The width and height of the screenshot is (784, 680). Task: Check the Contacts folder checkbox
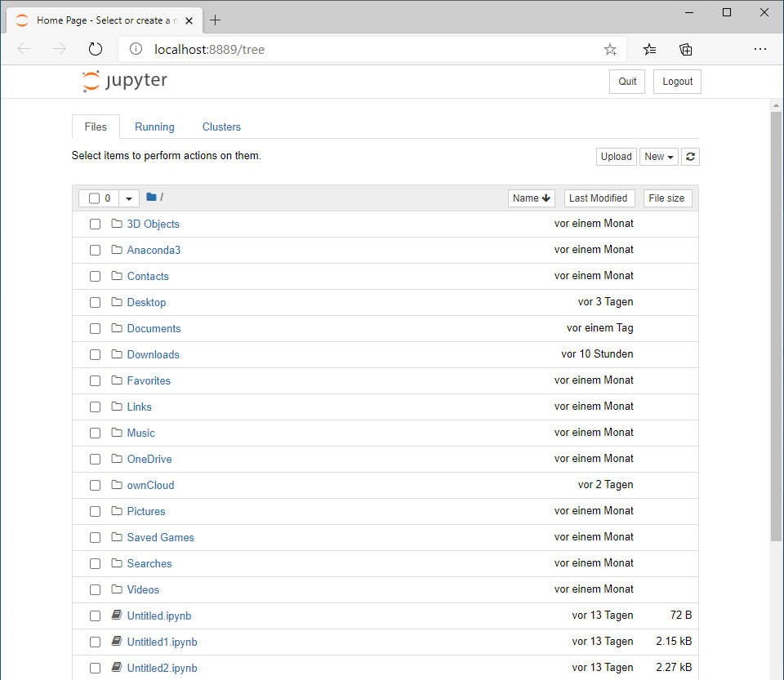(95, 276)
